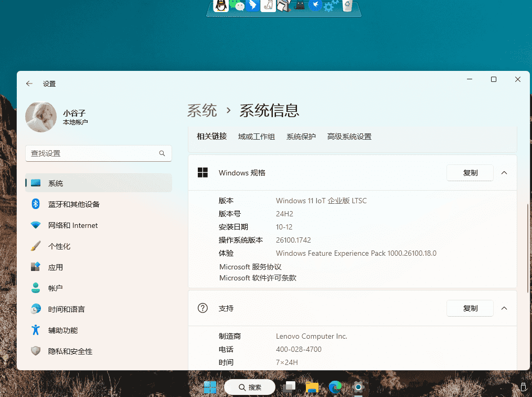This screenshot has height=397, width=532.
Task: Open 时间和语言 settings
Action: pyautogui.click(x=99, y=309)
